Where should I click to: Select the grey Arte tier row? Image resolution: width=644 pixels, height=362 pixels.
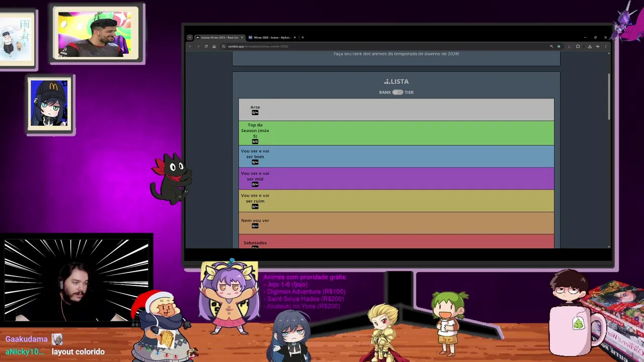(x=396, y=110)
